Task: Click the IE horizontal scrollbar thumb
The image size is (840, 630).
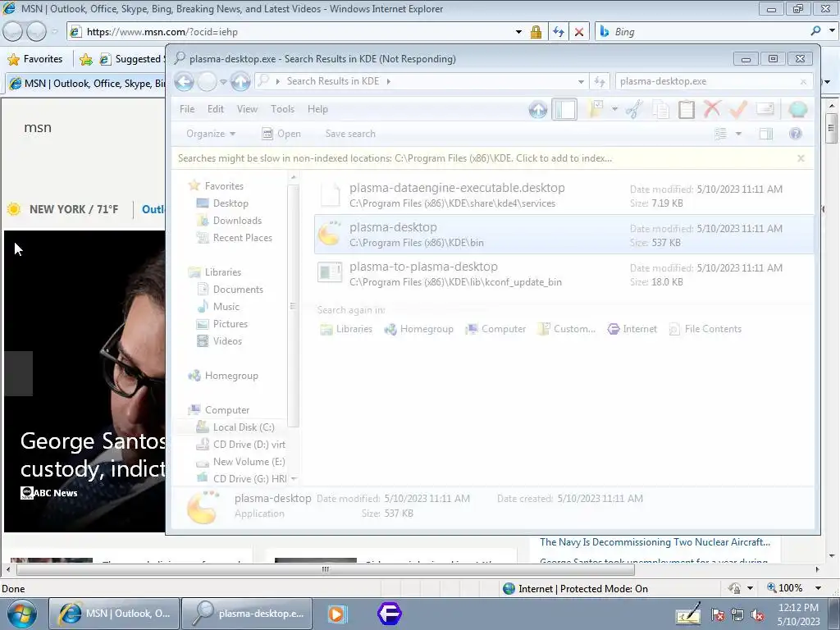Action: coord(325,569)
